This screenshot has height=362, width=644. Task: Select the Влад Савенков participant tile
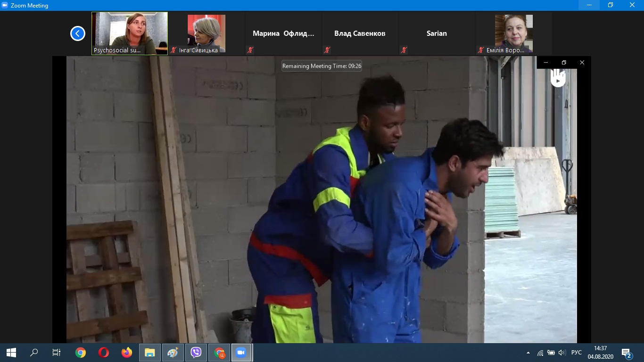click(x=360, y=33)
